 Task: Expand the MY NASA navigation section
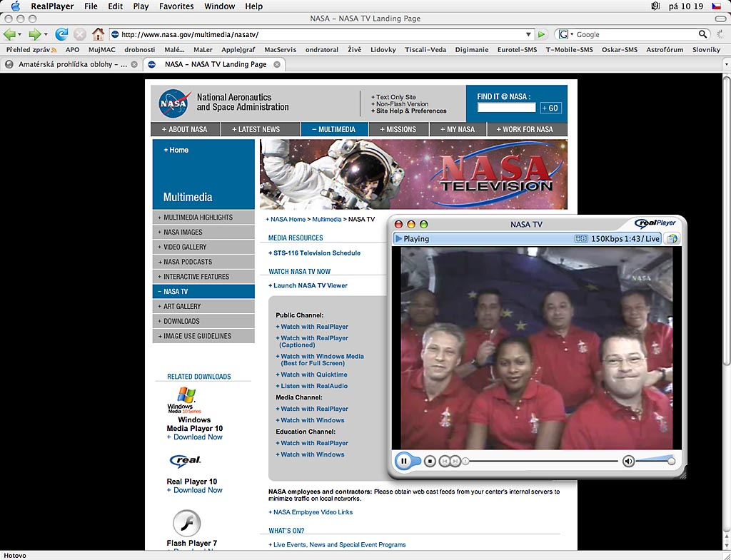458,129
